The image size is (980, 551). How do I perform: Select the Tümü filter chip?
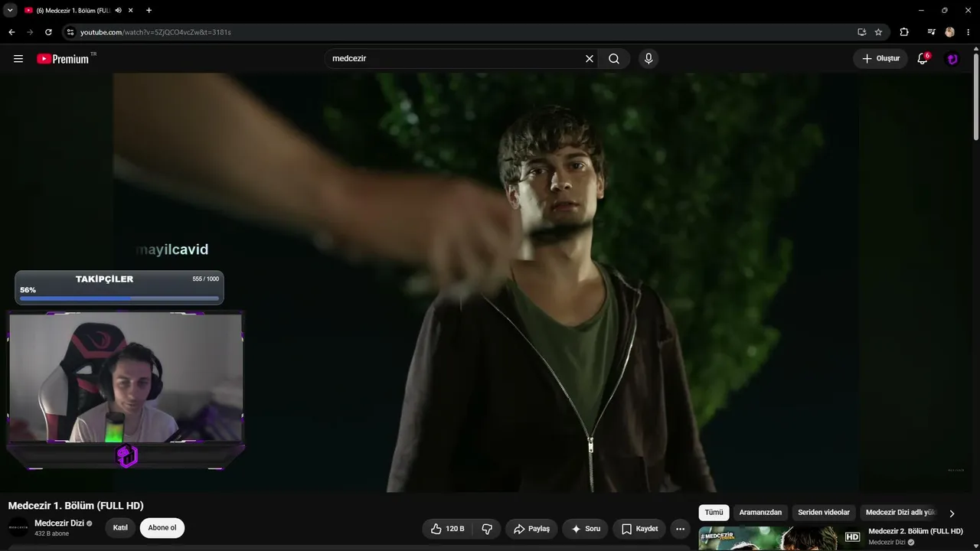coord(714,513)
